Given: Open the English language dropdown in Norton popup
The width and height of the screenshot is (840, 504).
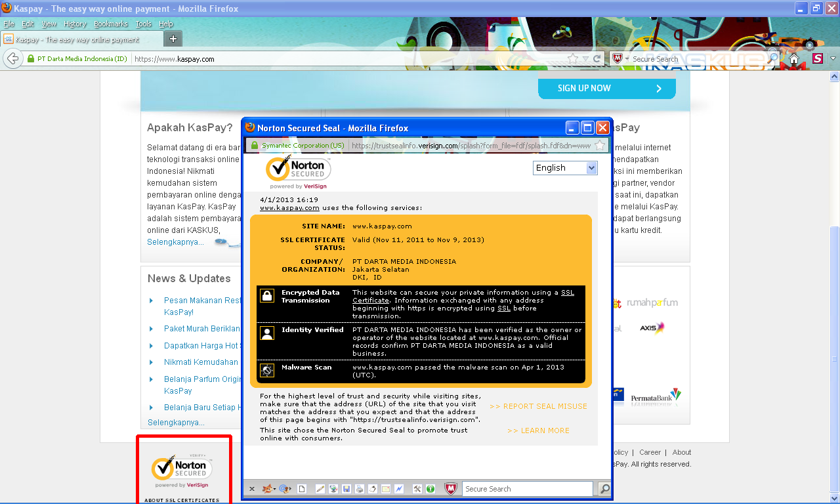Looking at the screenshot, I should click(565, 168).
